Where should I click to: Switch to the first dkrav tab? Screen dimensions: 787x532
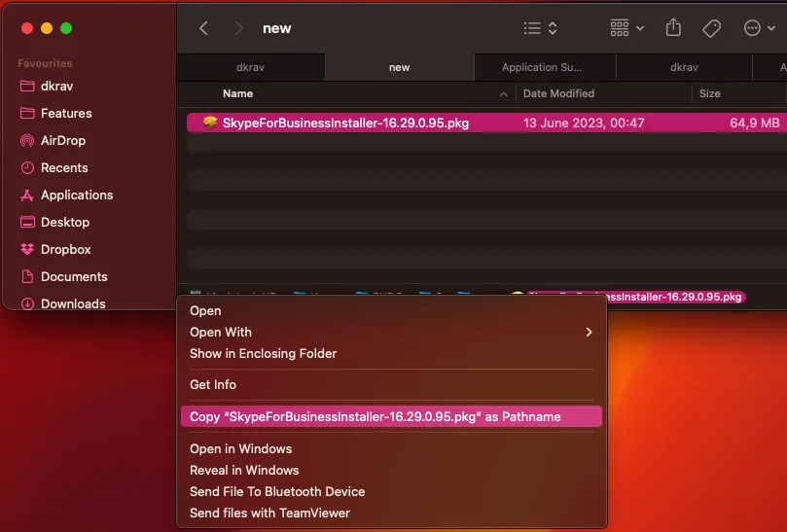250,67
